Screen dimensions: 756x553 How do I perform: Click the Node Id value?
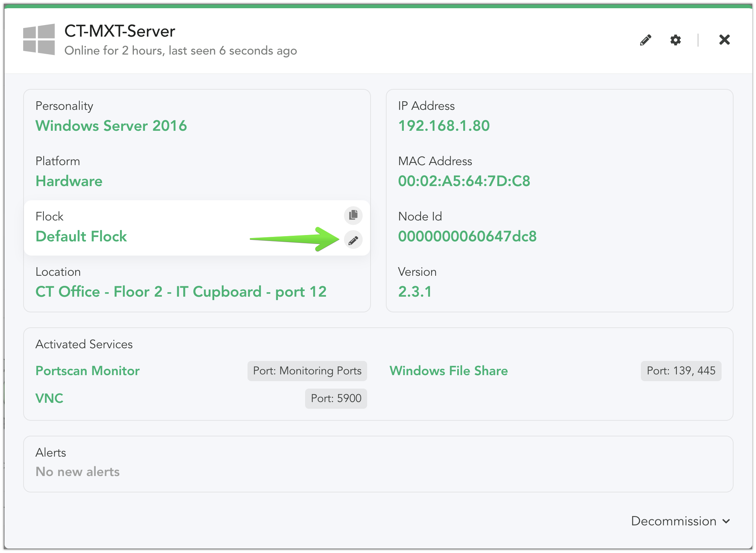pyautogui.click(x=467, y=237)
